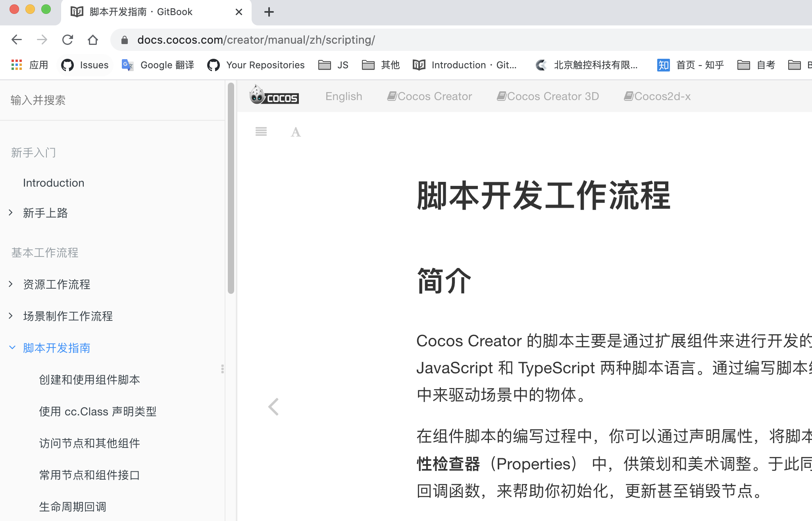Click the browser back arrow
The image size is (812, 521).
click(17, 40)
